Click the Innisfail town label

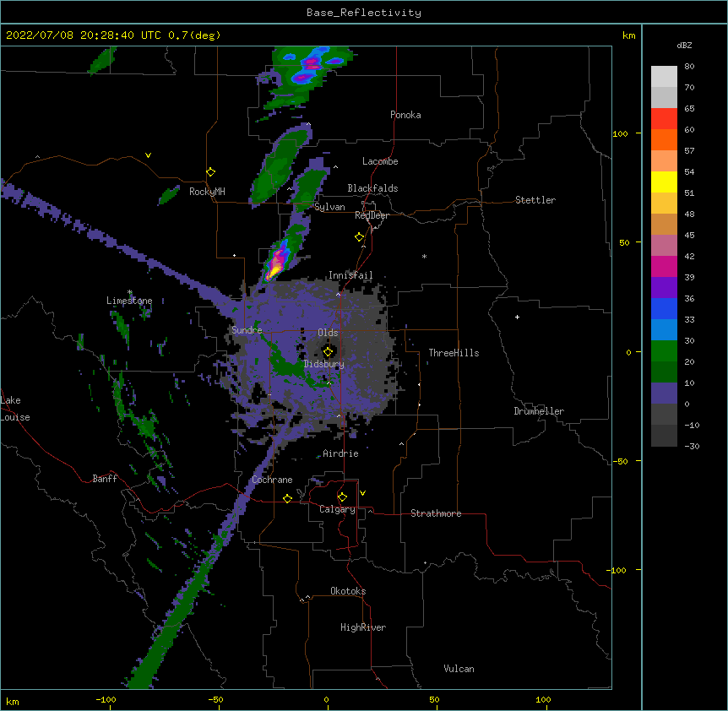point(350,275)
